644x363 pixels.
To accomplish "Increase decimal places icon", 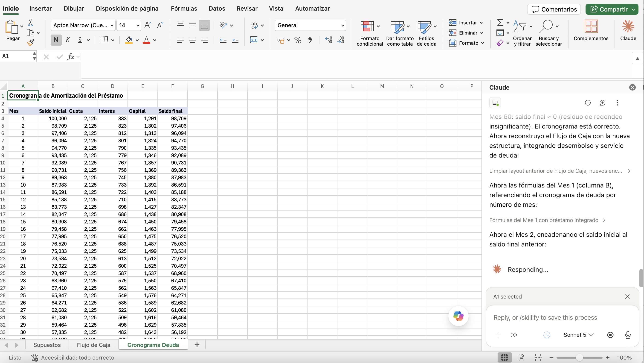I will (328, 40).
